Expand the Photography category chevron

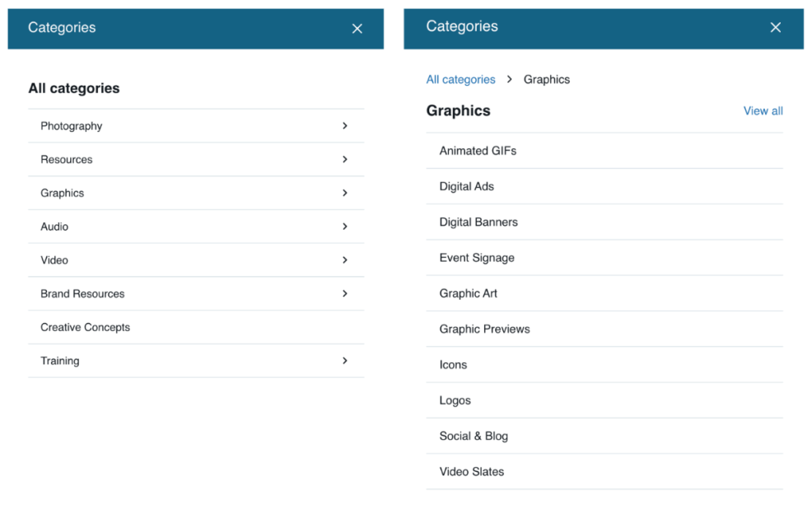coord(344,126)
